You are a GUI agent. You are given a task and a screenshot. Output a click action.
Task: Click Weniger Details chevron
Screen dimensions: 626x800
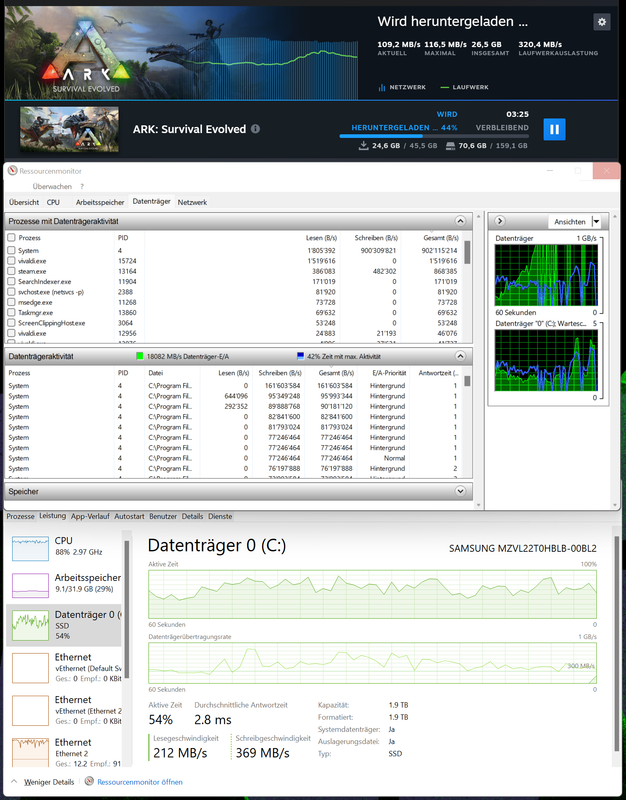click(x=14, y=781)
